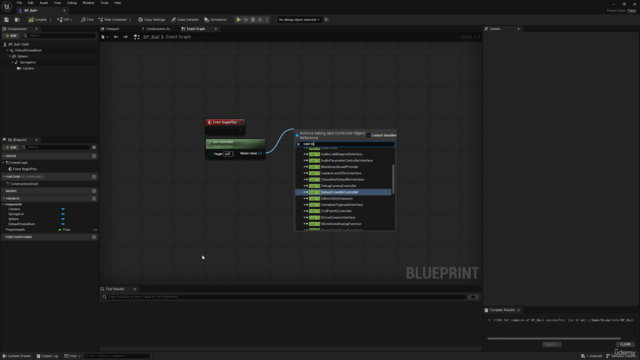Click the Eject icon in play controls
Screen dimensions: 640x360
tap(260, 20)
